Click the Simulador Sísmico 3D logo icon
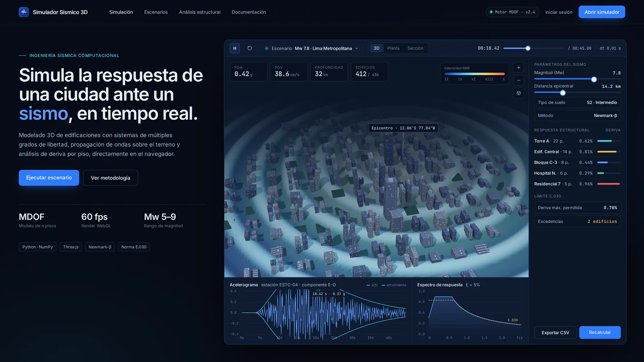This screenshot has width=644, height=362. click(24, 12)
